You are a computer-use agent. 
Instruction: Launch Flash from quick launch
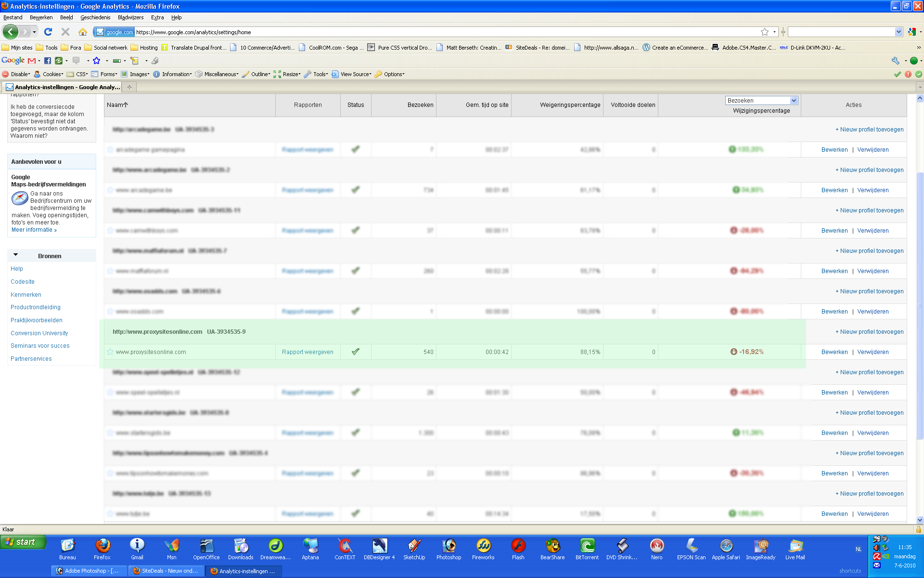[x=518, y=549]
